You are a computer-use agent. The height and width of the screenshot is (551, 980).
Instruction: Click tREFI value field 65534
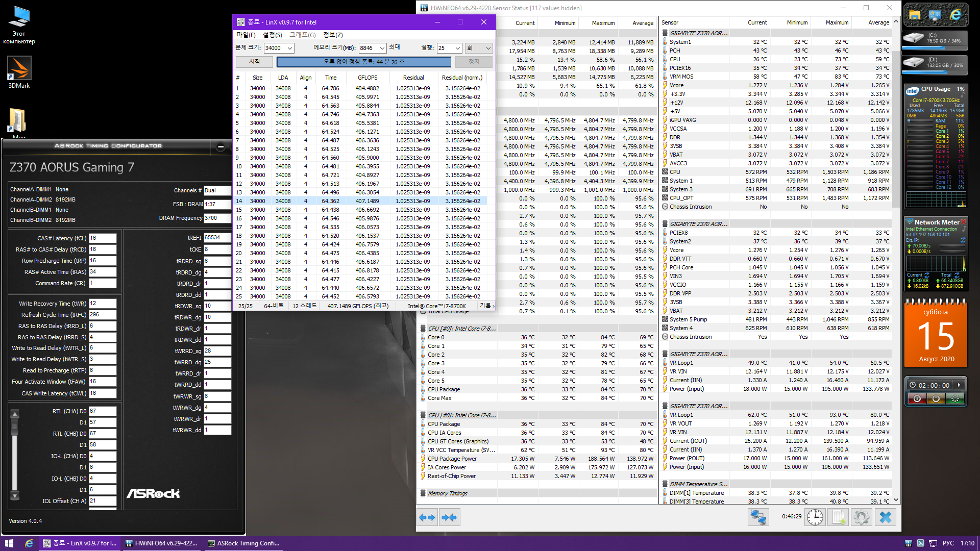(x=217, y=238)
